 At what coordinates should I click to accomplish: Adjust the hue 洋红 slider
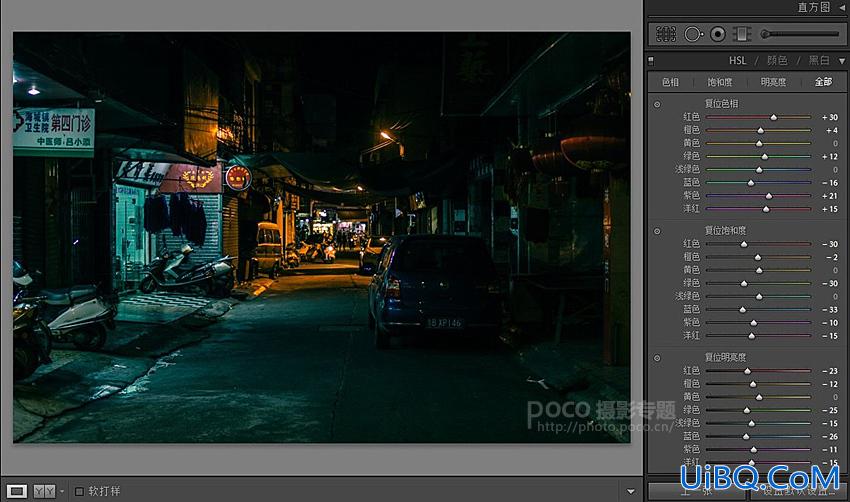tap(766, 209)
